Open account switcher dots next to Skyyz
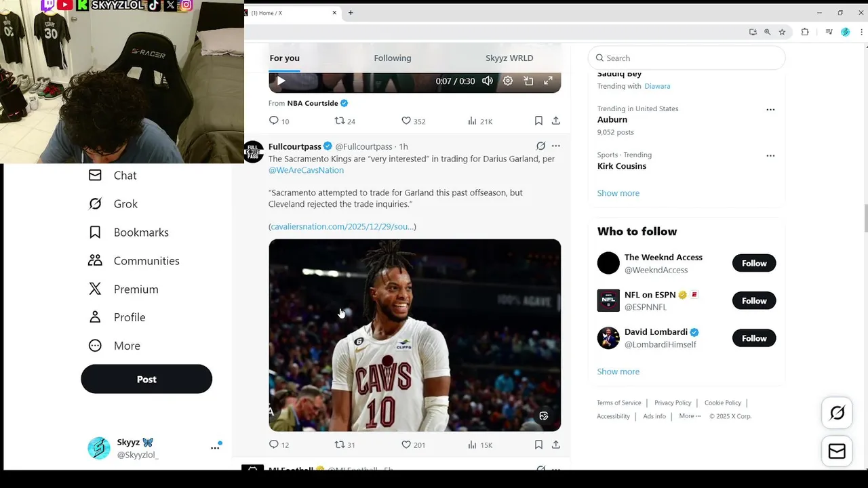 point(215,448)
